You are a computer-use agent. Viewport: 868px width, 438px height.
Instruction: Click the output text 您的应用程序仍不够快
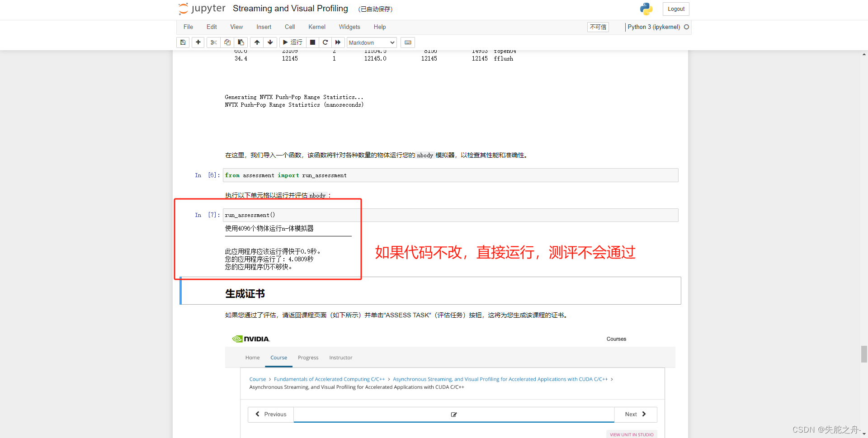(x=259, y=267)
